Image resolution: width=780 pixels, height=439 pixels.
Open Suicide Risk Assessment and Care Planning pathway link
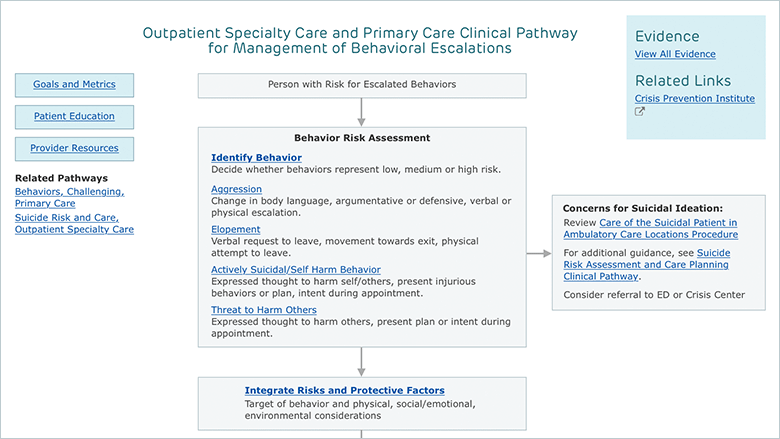647,264
